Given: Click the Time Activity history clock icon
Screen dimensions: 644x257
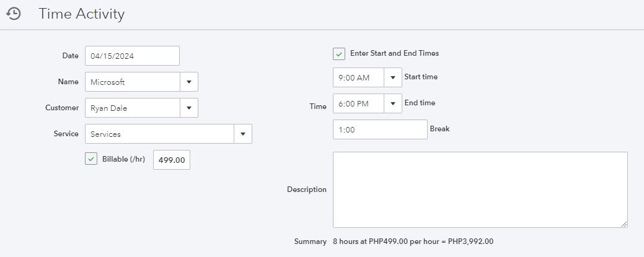Looking at the screenshot, I should pos(14,14).
